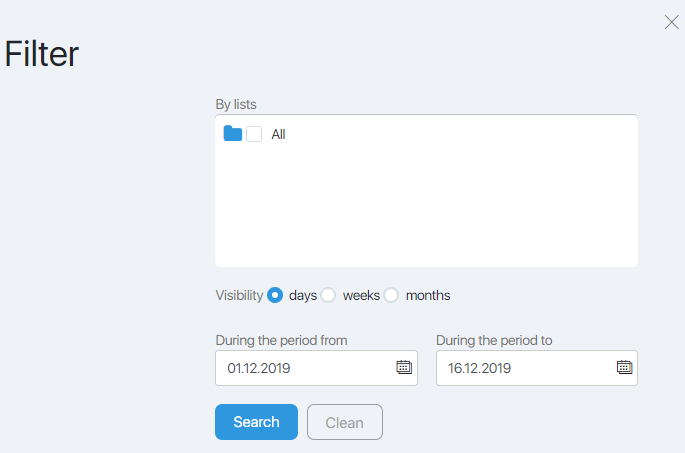Image resolution: width=685 pixels, height=453 pixels.
Task: Click the 'During the period from' label
Action: [x=281, y=340]
